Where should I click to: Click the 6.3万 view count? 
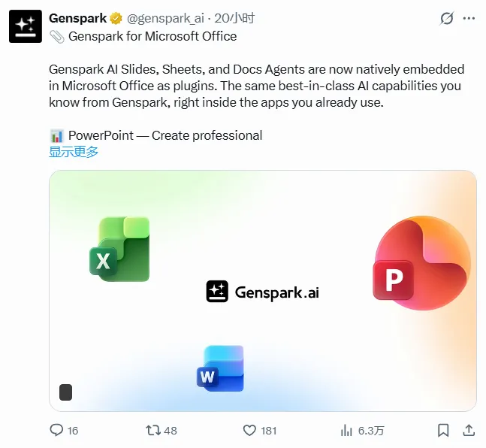pos(371,430)
